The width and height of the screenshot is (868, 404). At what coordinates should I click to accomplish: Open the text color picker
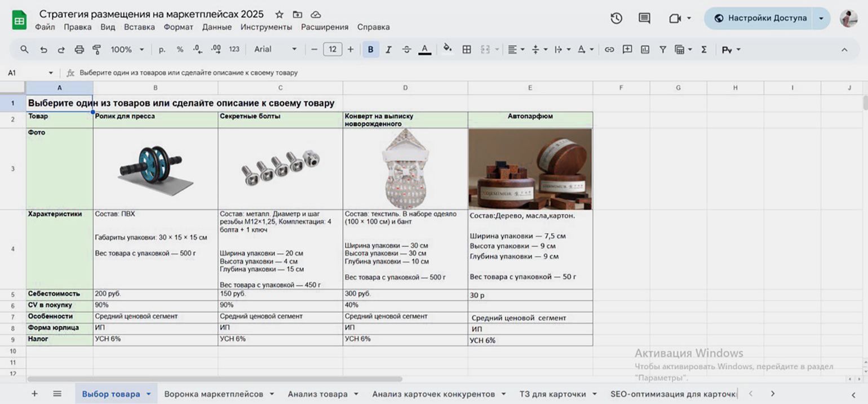tap(424, 50)
